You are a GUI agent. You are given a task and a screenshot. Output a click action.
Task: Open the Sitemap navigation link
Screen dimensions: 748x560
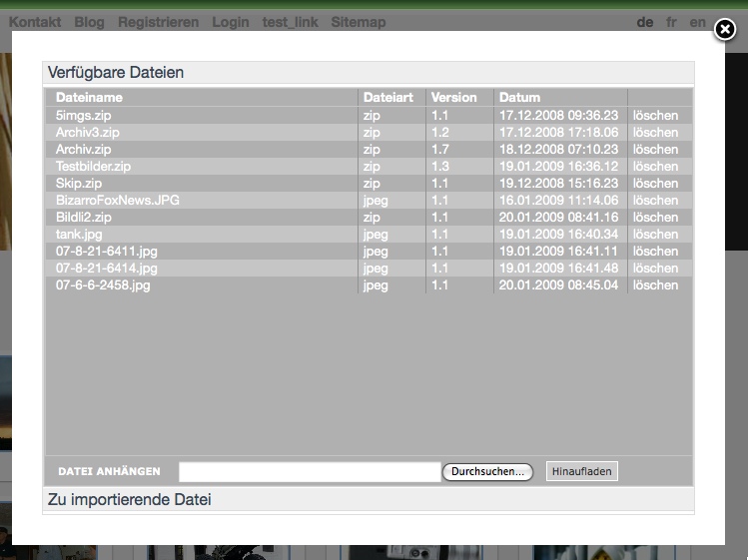(x=358, y=22)
